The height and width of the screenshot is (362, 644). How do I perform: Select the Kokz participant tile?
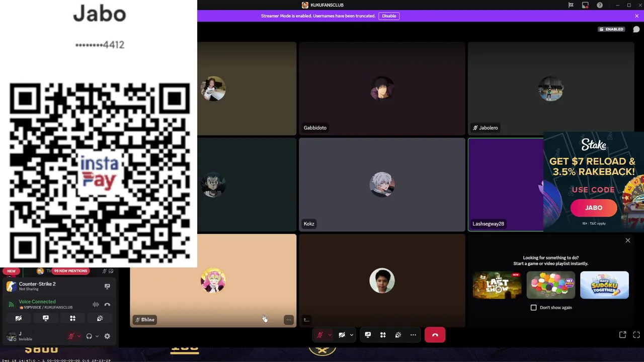click(x=382, y=185)
